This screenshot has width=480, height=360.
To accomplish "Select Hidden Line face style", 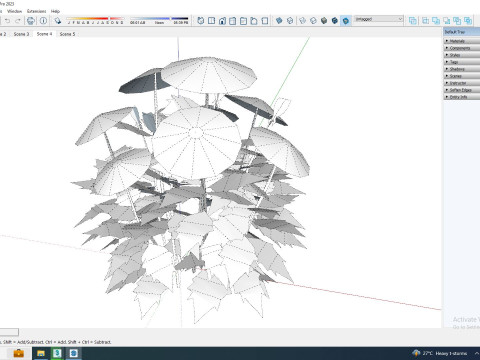I will pos(313,21).
